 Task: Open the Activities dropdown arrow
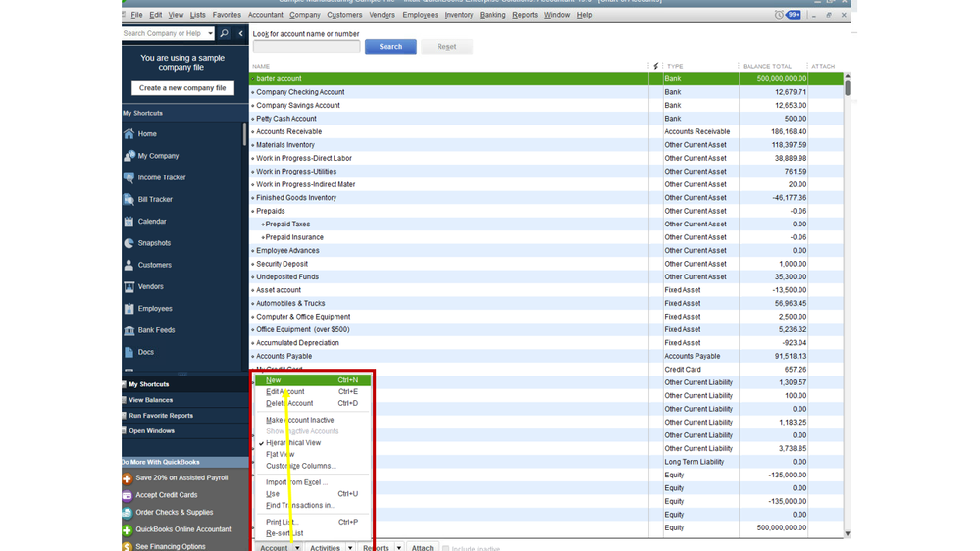350,548
